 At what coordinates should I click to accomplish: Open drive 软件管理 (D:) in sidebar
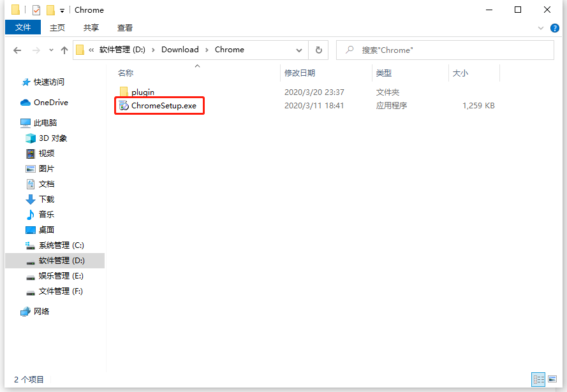pyautogui.click(x=55, y=261)
